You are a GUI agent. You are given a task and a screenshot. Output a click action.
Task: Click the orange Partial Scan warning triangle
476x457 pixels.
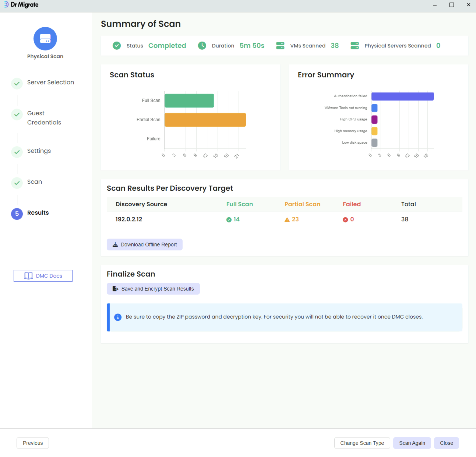pos(287,220)
